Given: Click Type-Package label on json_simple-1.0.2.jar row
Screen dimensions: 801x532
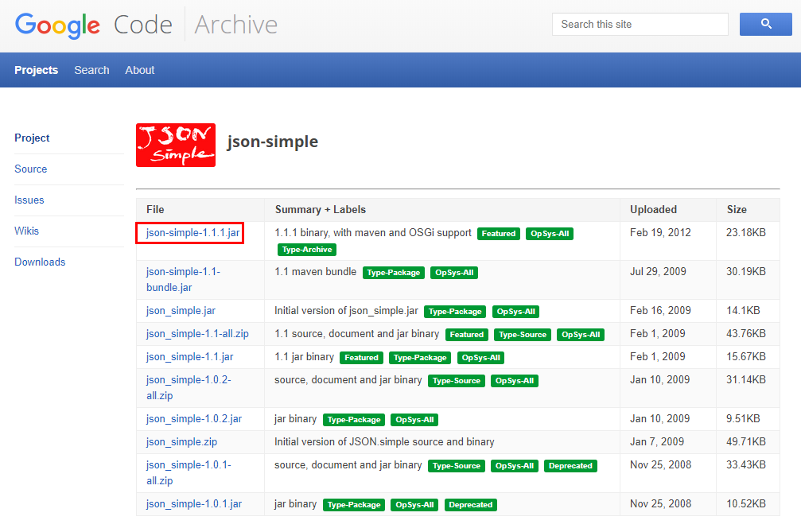Looking at the screenshot, I should coord(354,420).
